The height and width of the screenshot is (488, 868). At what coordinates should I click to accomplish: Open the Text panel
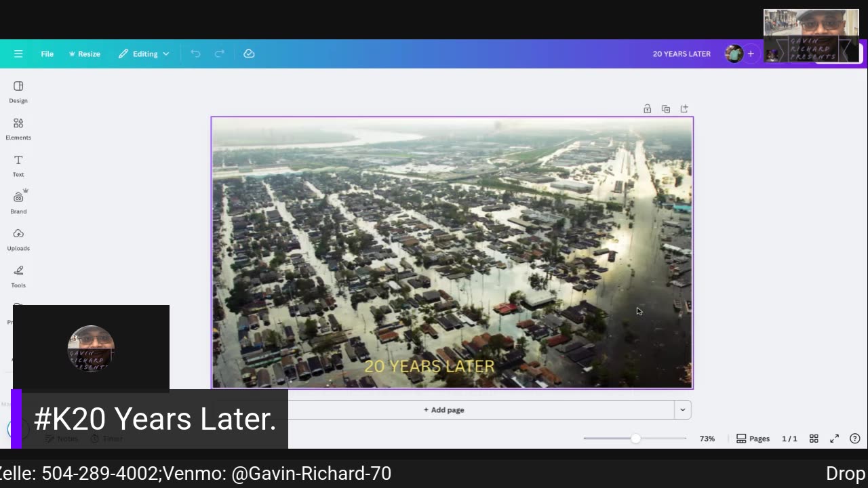(x=18, y=166)
